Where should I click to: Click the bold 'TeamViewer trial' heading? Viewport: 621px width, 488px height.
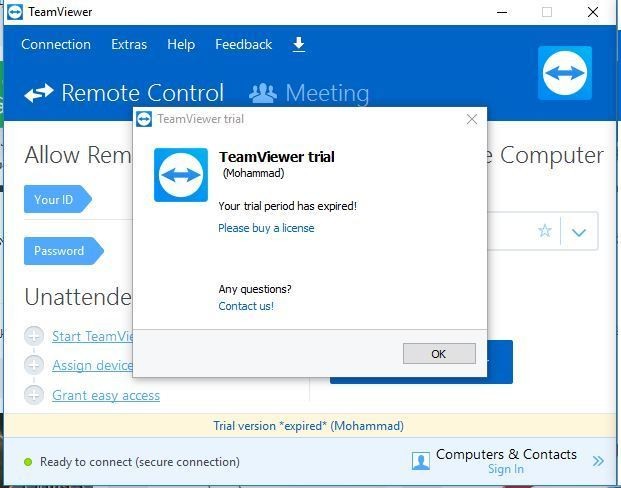tap(277, 157)
